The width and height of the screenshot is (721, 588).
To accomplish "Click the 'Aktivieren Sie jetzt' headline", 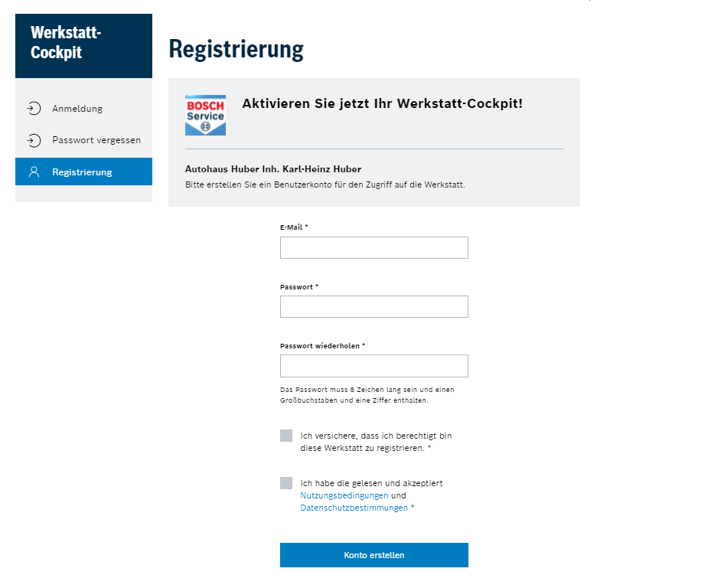I will click(x=382, y=103).
